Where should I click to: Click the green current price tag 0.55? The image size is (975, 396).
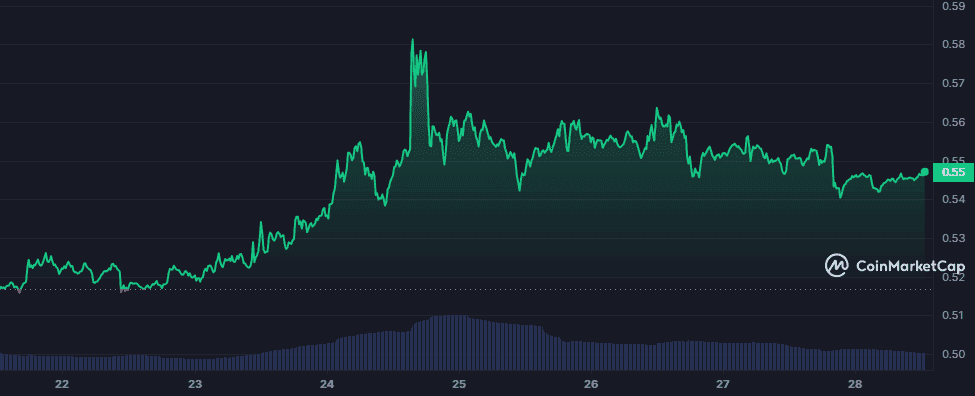pyautogui.click(x=953, y=172)
